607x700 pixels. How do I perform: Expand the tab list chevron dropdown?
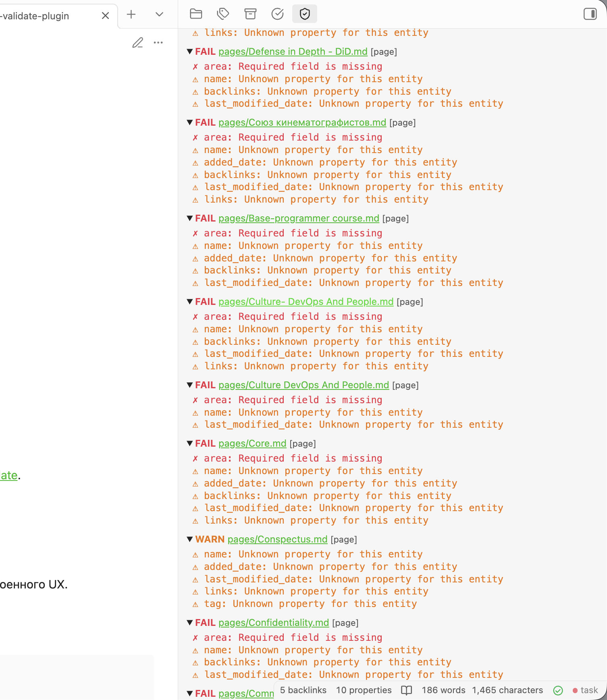pos(159,15)
